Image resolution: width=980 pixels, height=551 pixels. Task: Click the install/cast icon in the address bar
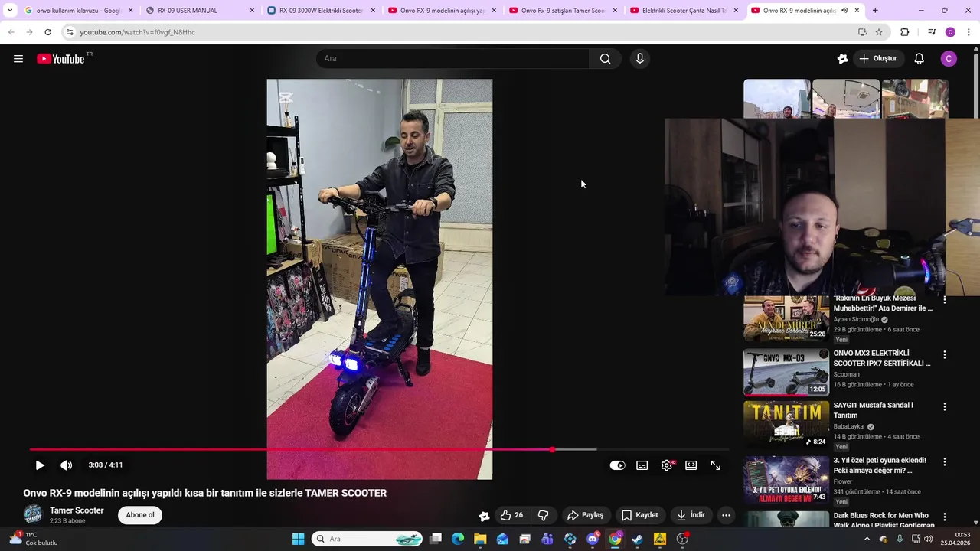862,32
